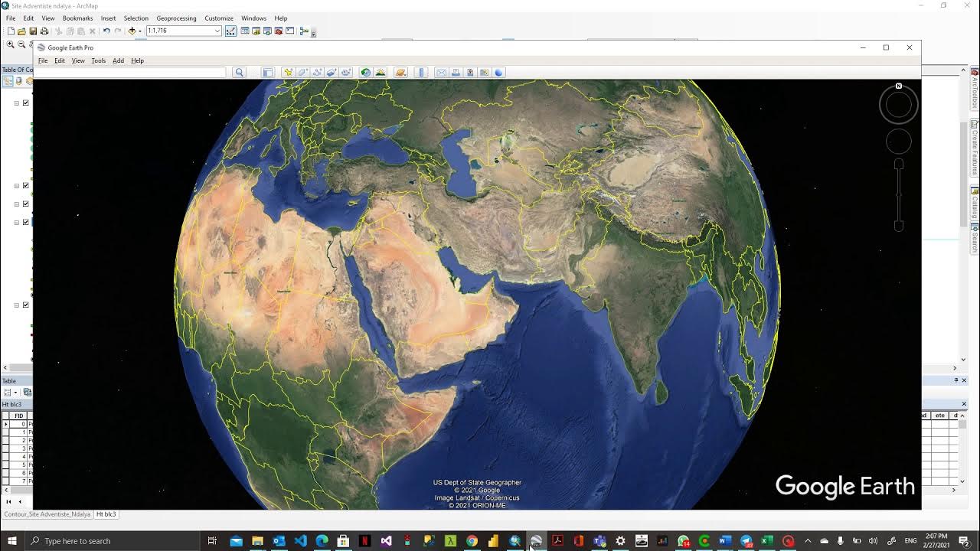Switch between Earth, Sky and planets

point(400,73)
